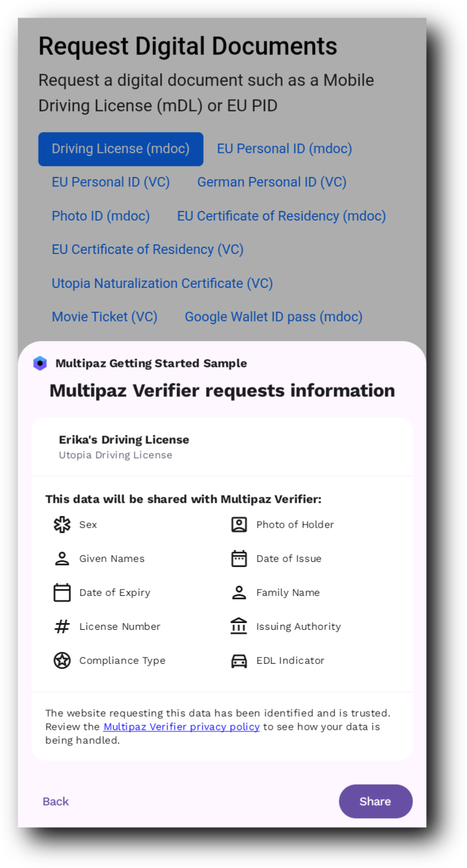Choose EU Personal ID (mdoc) option
Image resolution: width=467 pixels, height=868 pixels.
point(284,149)
